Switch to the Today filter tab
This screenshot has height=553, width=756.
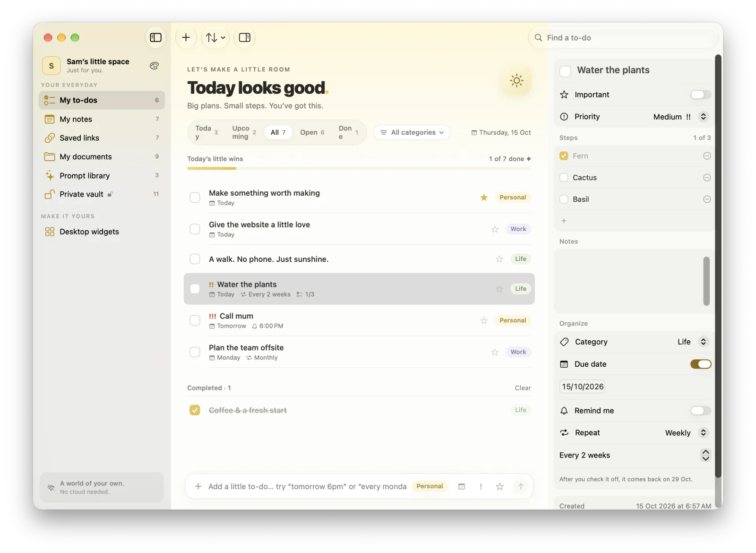(x=206, y=132)
